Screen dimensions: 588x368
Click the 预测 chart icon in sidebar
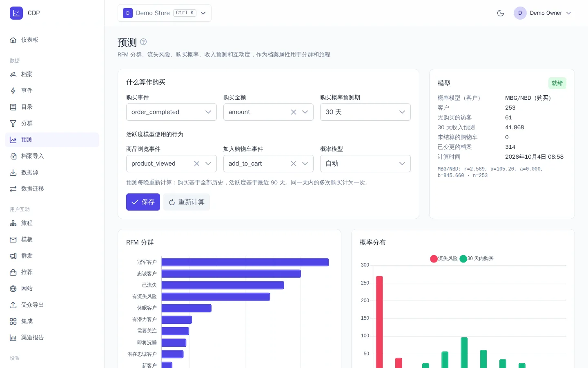coord(13,140)
